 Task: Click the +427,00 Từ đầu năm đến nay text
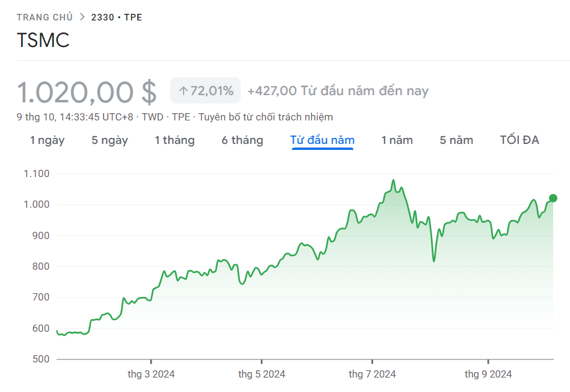[338, 90]
